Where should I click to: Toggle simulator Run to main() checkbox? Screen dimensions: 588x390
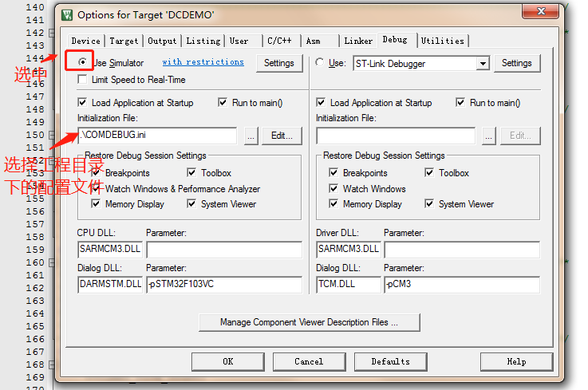point(223,103)
